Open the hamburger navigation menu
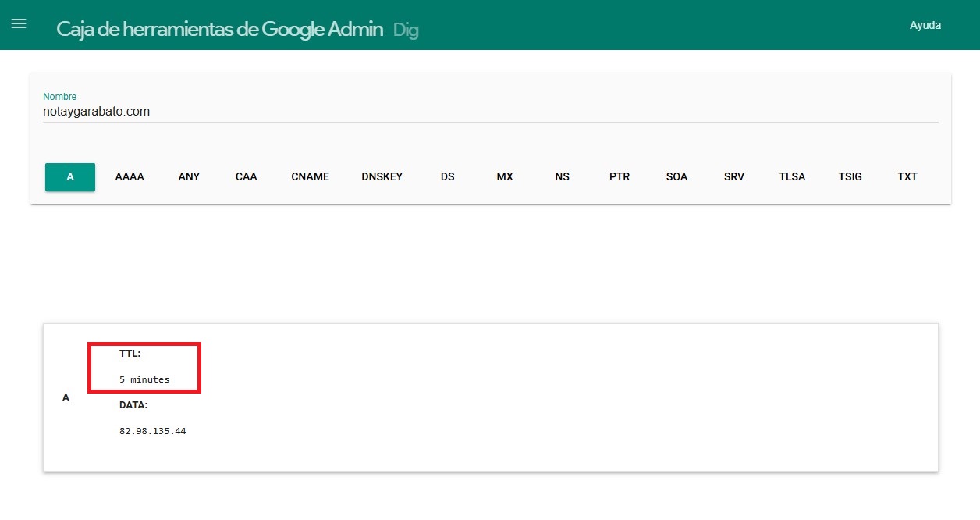The width and height of the screenshot is (980, 520). (x=19, y=23)
